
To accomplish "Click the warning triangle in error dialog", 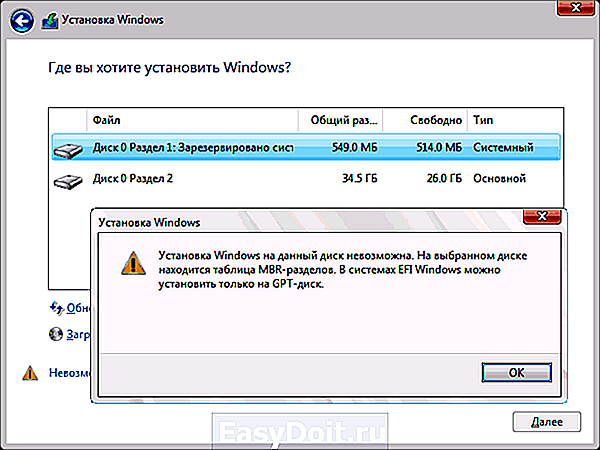I will tap(133, 263).
